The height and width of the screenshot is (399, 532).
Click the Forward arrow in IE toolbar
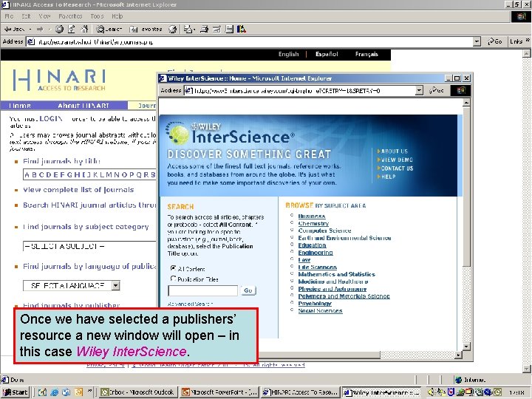pos(41,29)
